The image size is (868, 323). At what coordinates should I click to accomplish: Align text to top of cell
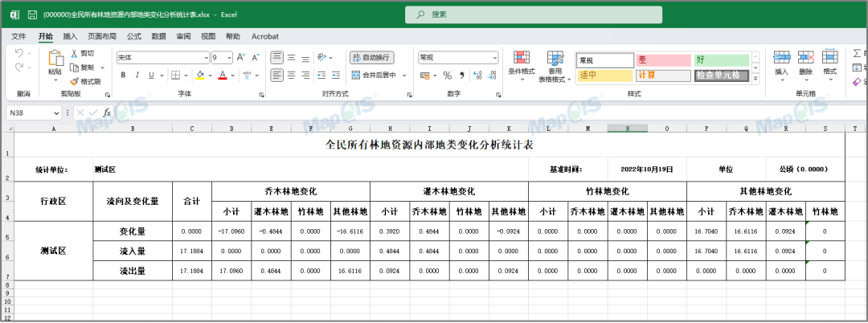(x=276, y=58)
